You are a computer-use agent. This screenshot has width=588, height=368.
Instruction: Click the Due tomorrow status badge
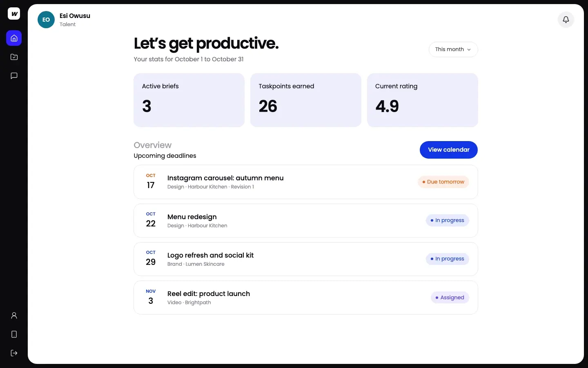(443, 182)
